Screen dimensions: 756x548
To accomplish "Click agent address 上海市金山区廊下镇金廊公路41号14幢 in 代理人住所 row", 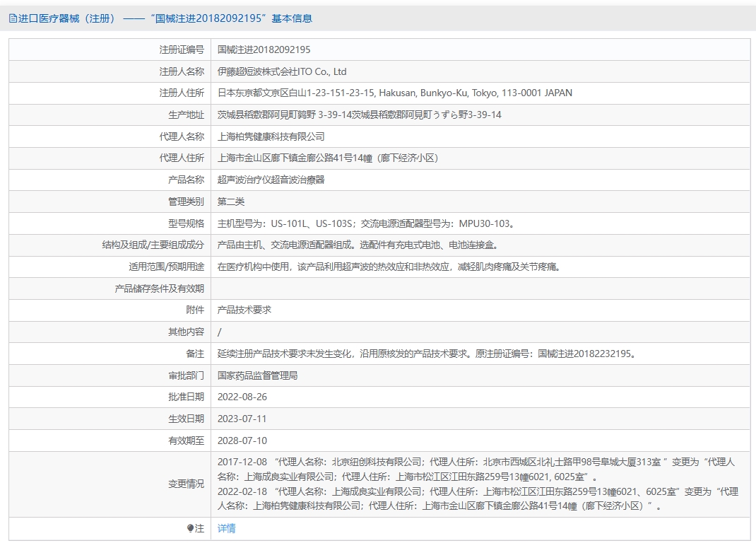I will point(328,158).
